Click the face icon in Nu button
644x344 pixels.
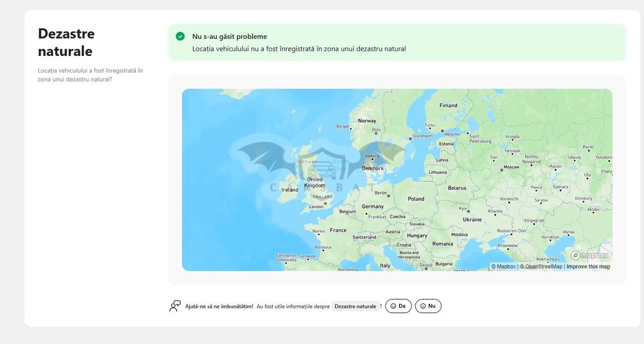[x=423, y=306]
